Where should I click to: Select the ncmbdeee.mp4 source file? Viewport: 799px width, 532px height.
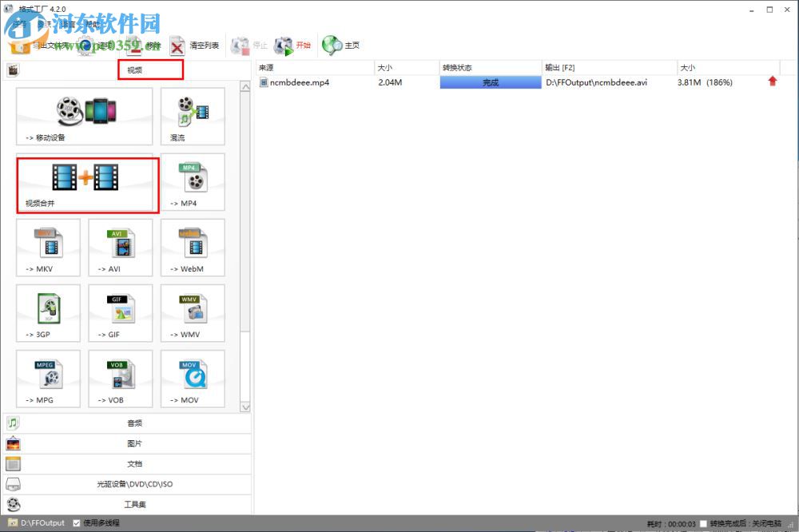tap(300, 82)
